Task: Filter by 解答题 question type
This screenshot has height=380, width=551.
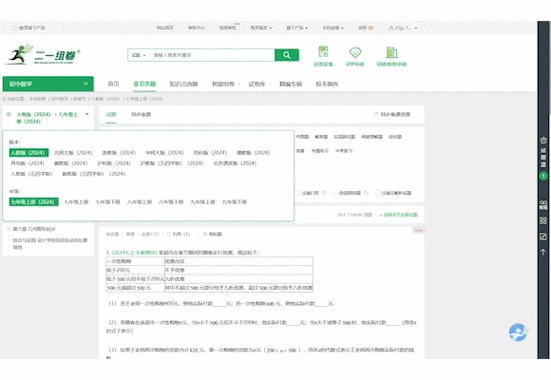Action: 321,136
